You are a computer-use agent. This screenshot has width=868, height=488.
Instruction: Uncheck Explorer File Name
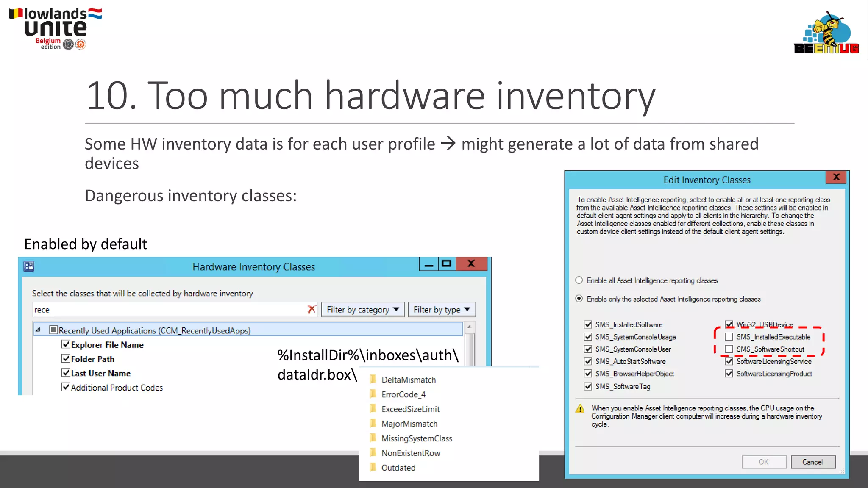click(x=66, y=344)
